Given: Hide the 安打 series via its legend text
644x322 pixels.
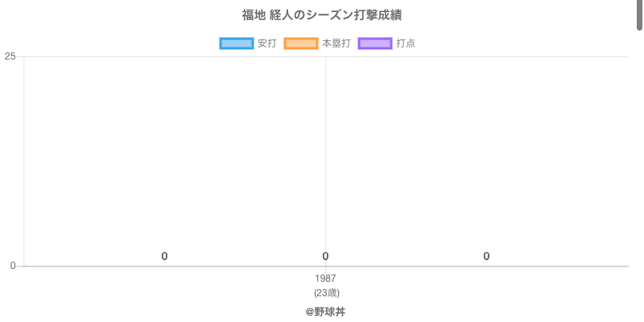Looking at the screenshot, I should pos(266,43).
